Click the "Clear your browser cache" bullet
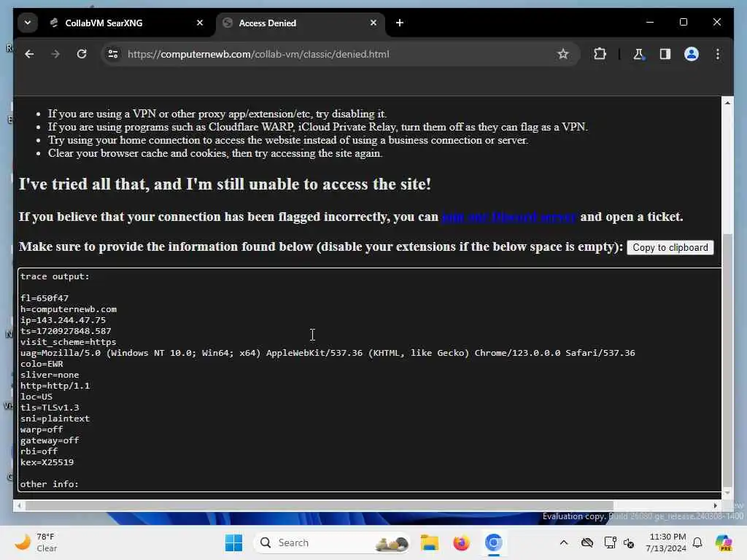The image size is (747, 560). click(x=215, y=153)
